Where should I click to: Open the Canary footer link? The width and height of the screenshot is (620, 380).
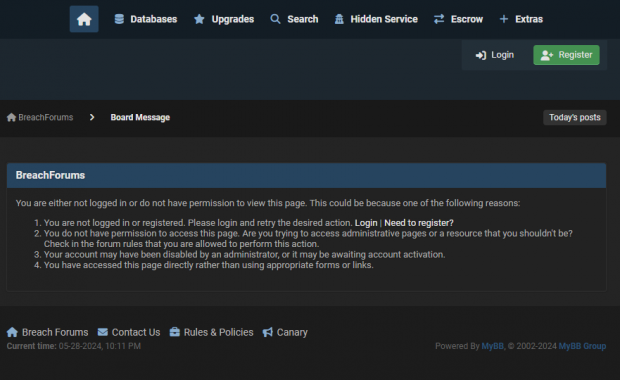pyautogui.click(x=292, y=333)
